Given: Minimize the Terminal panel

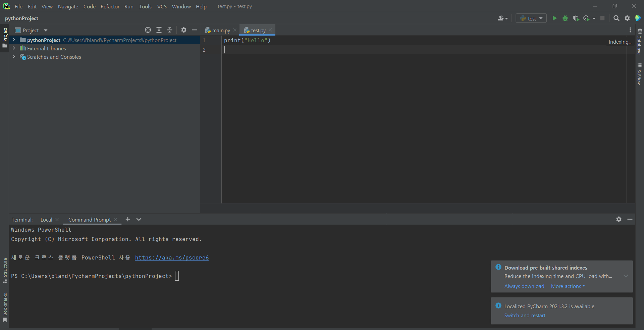Looking at the screenshot, I should (630, 219).
